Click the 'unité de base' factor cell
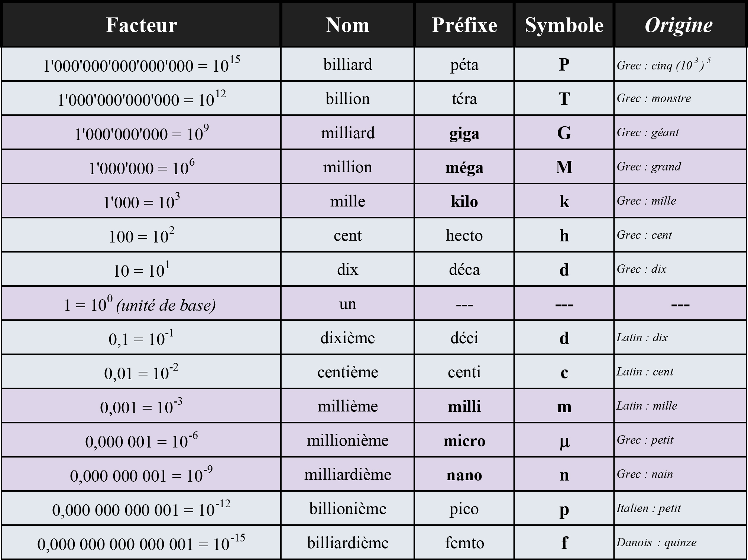Image resolution: width=748 pixels, height=560 pixels. [140, 305]
